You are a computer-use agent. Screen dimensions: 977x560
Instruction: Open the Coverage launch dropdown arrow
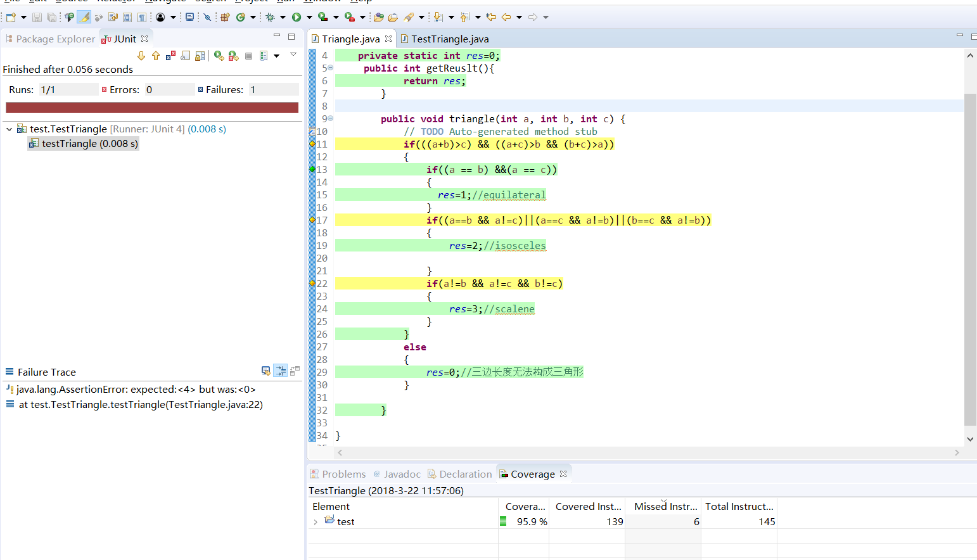336,17
